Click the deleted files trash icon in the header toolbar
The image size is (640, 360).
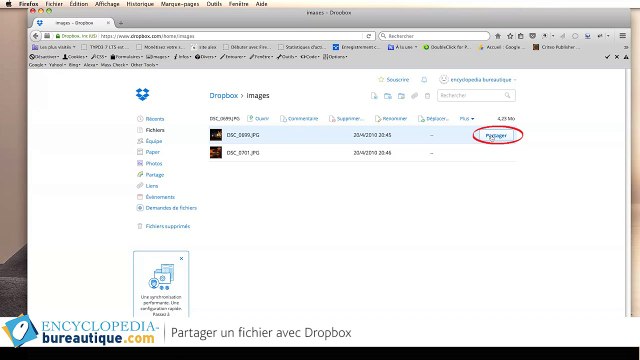(427, 96)
